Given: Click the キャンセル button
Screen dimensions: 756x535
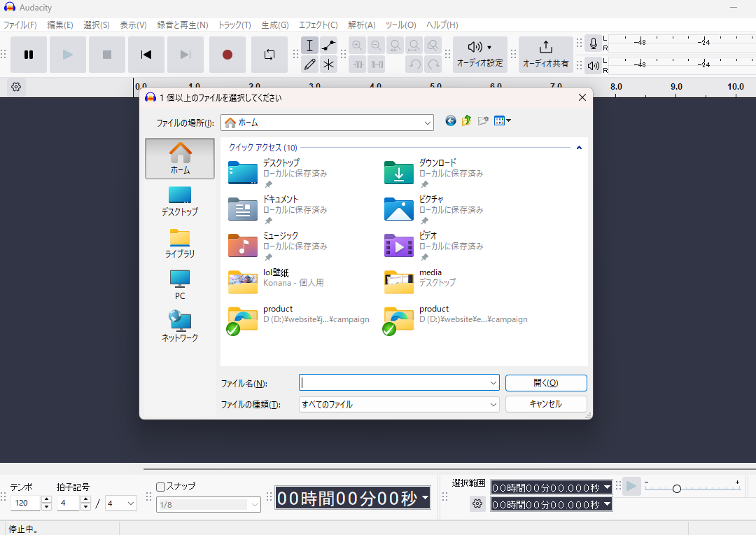Looking at the screenshot, I should (546, 404).
